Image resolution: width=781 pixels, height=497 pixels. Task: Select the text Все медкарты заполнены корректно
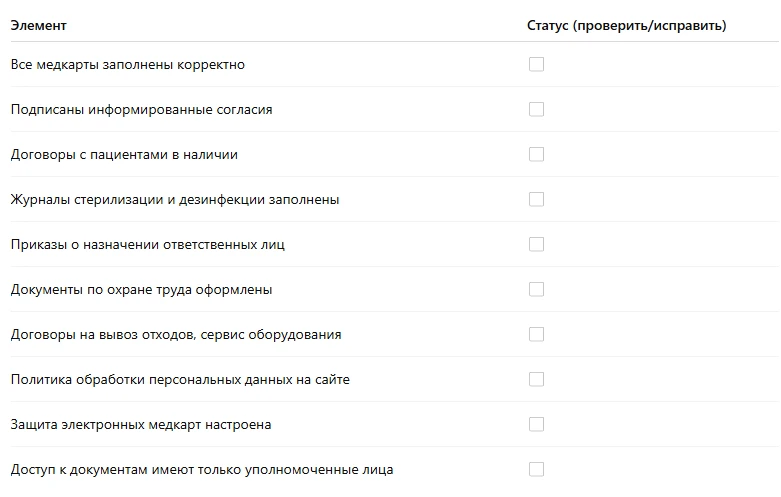coord(128,65)
